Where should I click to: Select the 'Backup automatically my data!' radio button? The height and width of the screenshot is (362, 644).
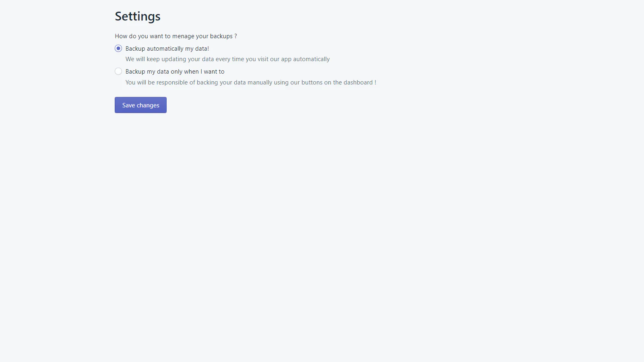[x=118, y=48]
